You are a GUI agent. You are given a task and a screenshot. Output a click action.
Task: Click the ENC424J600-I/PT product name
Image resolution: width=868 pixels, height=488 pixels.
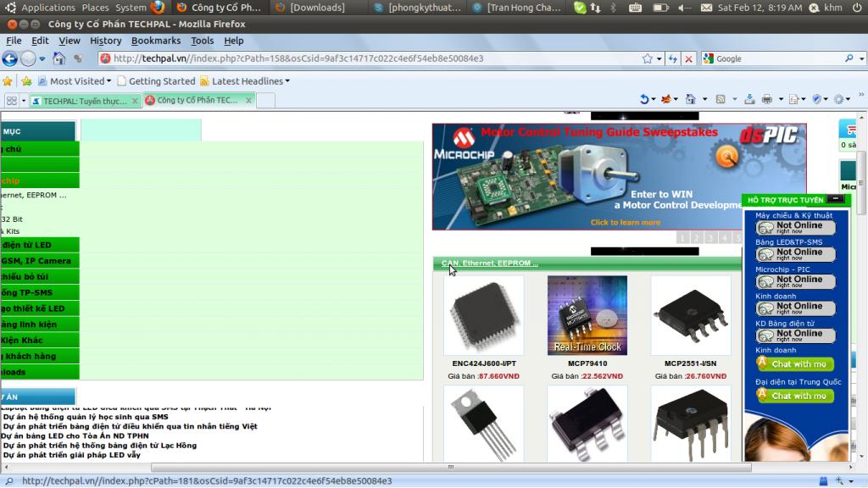[484, 363]
